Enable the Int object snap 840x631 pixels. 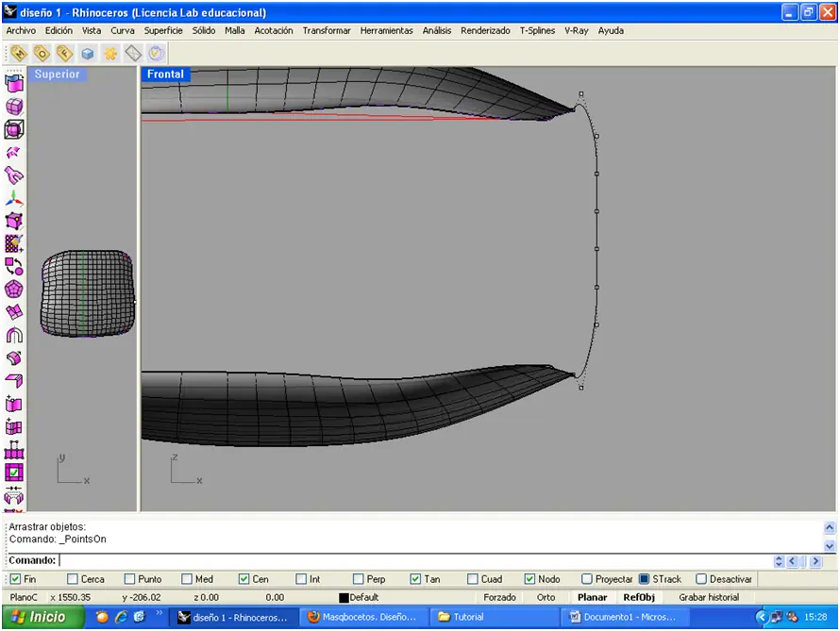point(301,579)
